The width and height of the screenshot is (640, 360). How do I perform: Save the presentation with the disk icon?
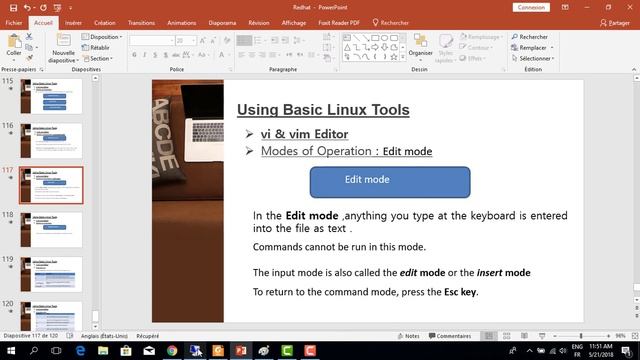tap(13, 8)
